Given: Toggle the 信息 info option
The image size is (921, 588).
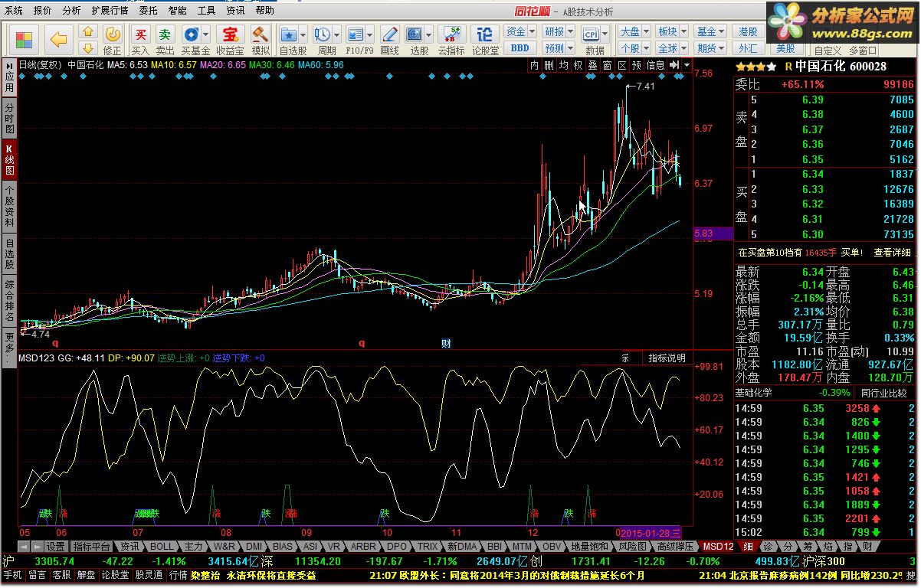Looking at the screenshot, I should pos(655,65).
